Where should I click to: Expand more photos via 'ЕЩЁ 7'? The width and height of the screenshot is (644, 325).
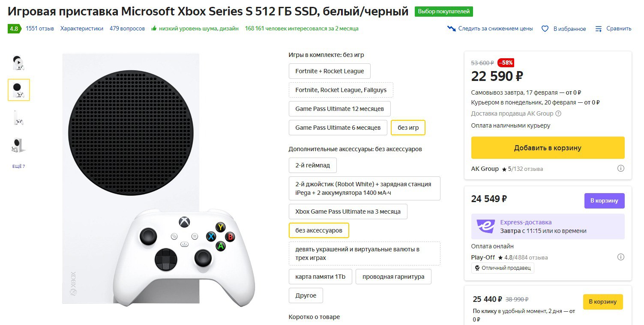coord(18,166)
